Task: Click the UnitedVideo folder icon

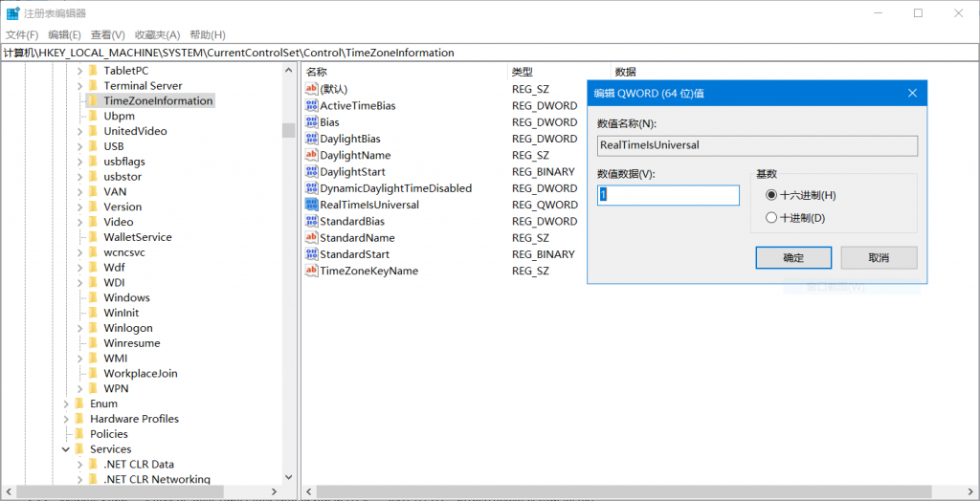Action: [x=93, y=131]
